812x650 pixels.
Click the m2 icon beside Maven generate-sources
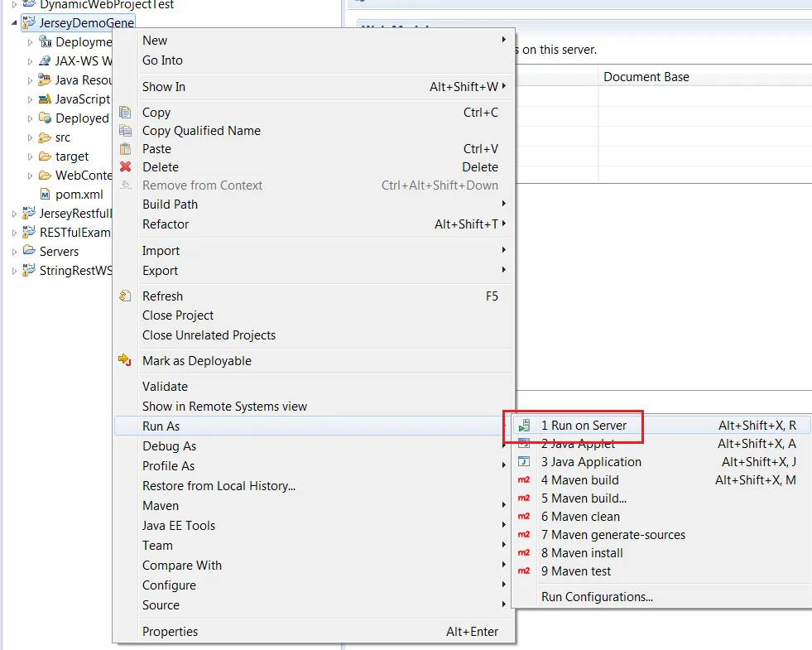(x=524, y=535)
